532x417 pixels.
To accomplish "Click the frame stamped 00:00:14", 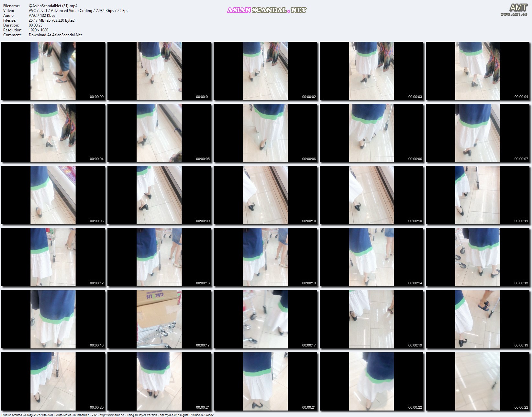I will [x=371, y=257].
